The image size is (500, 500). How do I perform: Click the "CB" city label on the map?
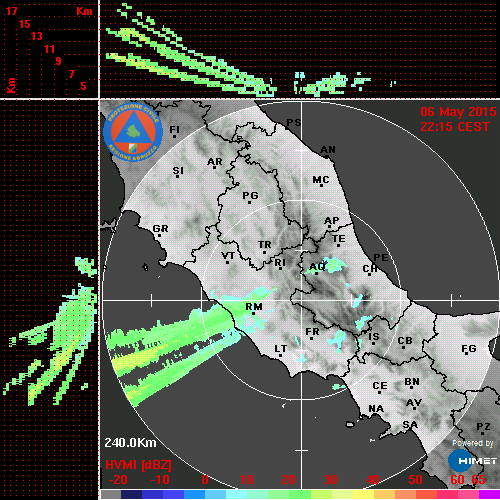(405, 341)
